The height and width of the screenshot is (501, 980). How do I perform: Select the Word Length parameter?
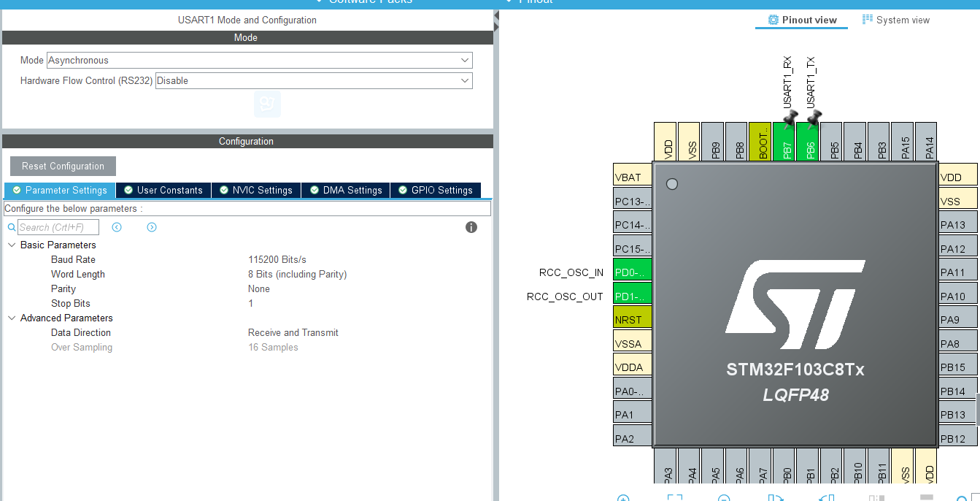(x=78, y=274)
